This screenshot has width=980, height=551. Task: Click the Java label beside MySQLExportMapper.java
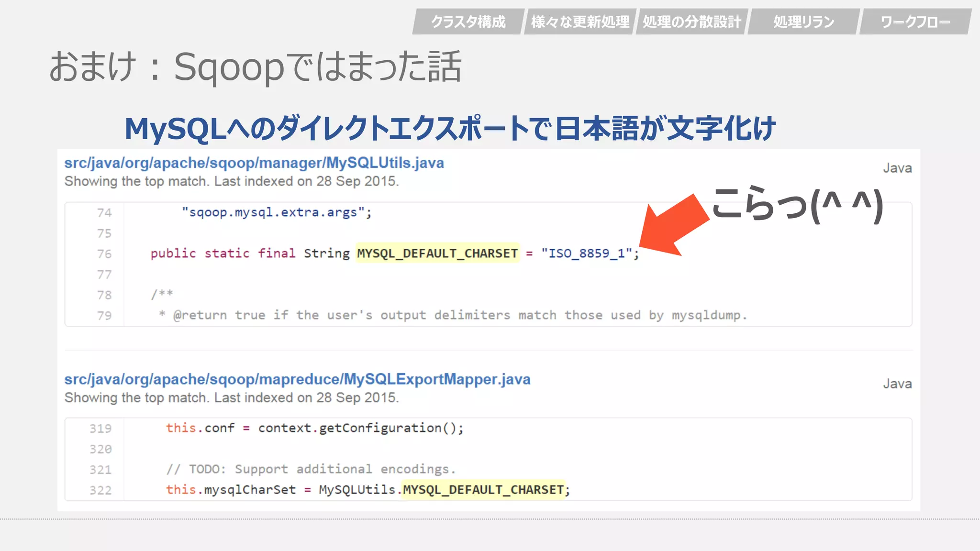tap(897, 384)
